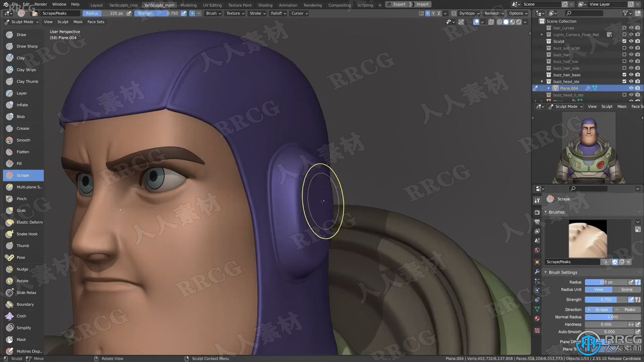Click the Import button

click(x=420, y=4)
